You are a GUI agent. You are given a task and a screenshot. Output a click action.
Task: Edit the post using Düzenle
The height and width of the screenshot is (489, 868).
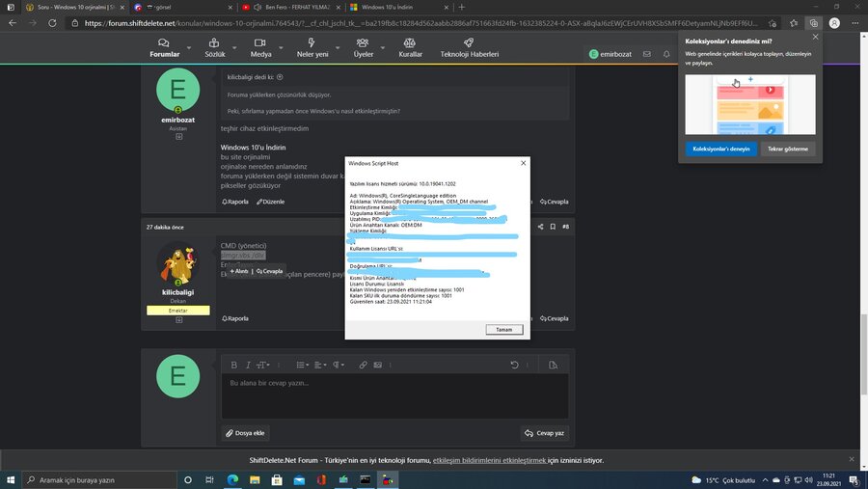(x=270, y=202)
